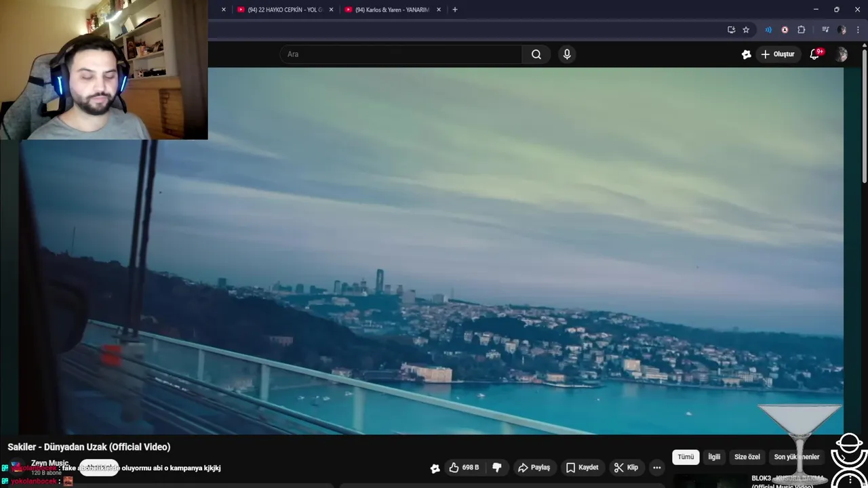Close the Karlos & Yaren tab
This screenshot has width=868, height=488.
click(439, 9)
